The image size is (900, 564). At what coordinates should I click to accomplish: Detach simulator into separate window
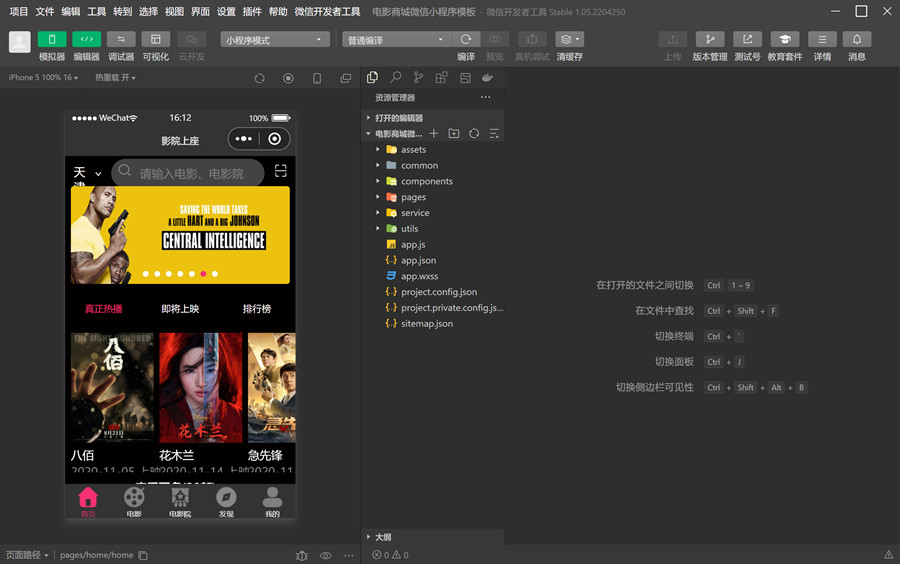click(x=346, y=78)
